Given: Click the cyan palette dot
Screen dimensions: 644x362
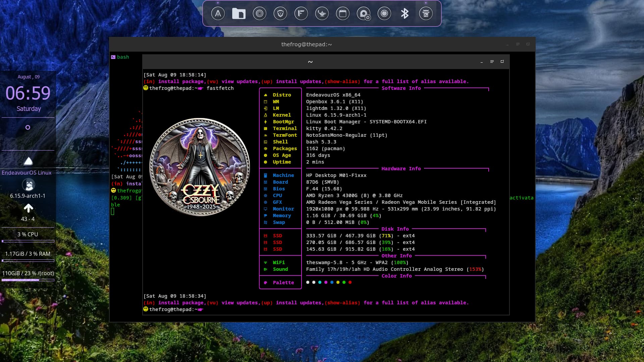Looking at the screenshot, I should click(320, 282).
